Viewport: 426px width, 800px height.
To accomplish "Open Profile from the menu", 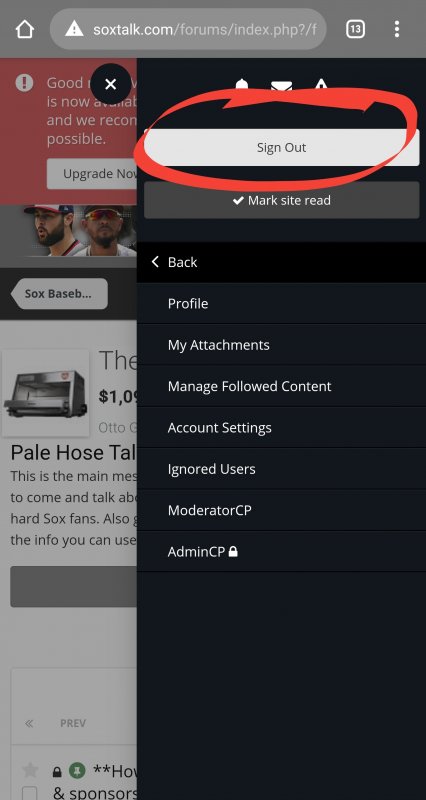I will tap(281, 304).
